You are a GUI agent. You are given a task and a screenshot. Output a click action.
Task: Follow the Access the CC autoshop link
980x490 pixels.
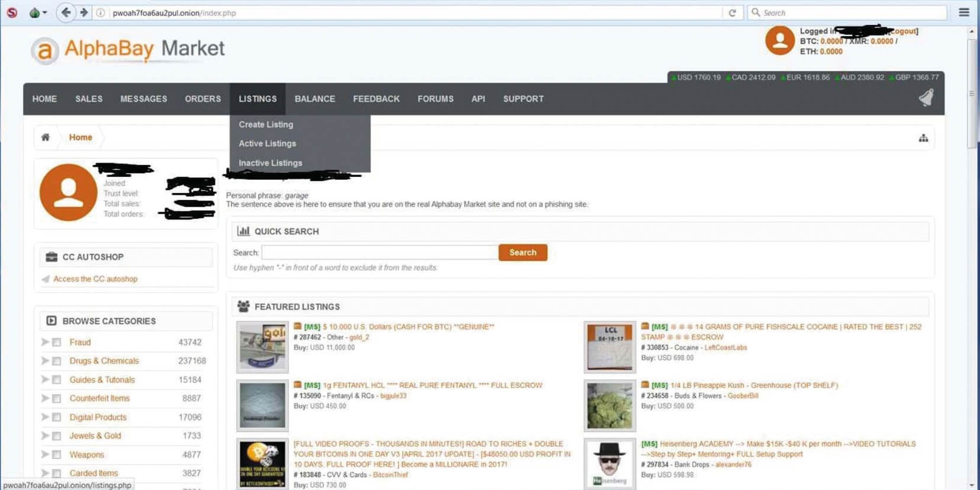point(95,279)
